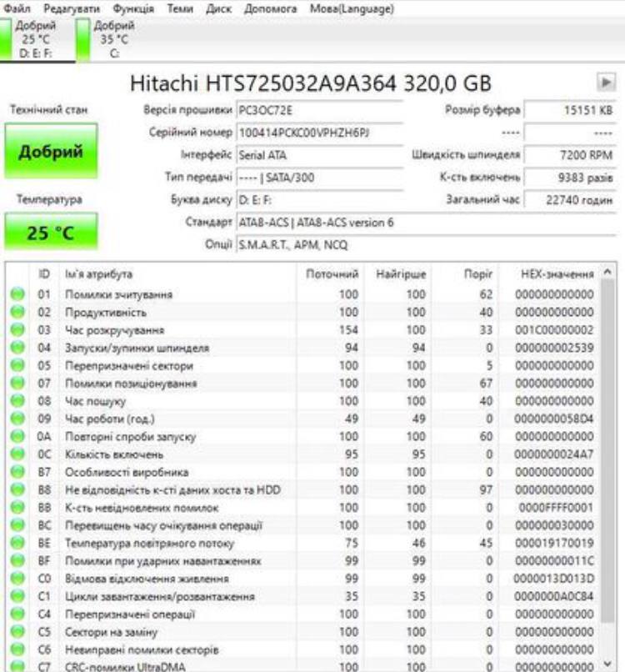
Task: Click status icon for Час роботи row
Action: pyautogui.click(x=17, y=419)
